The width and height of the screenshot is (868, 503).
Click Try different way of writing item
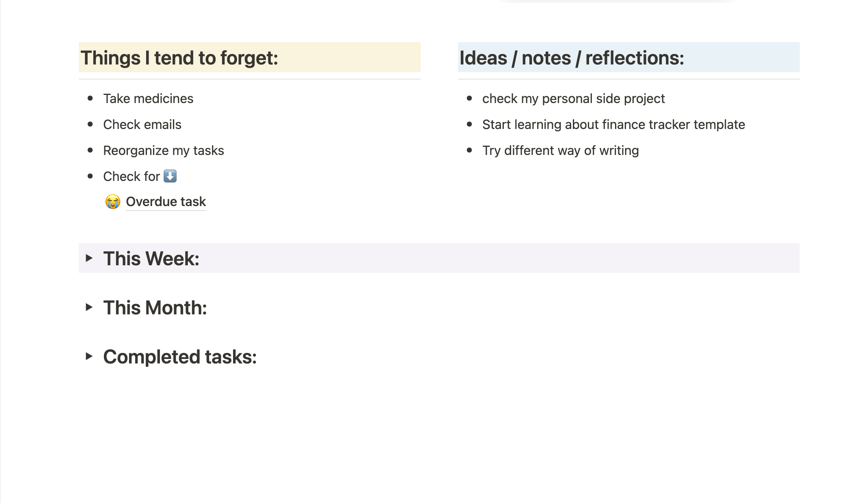click(560, 150)
